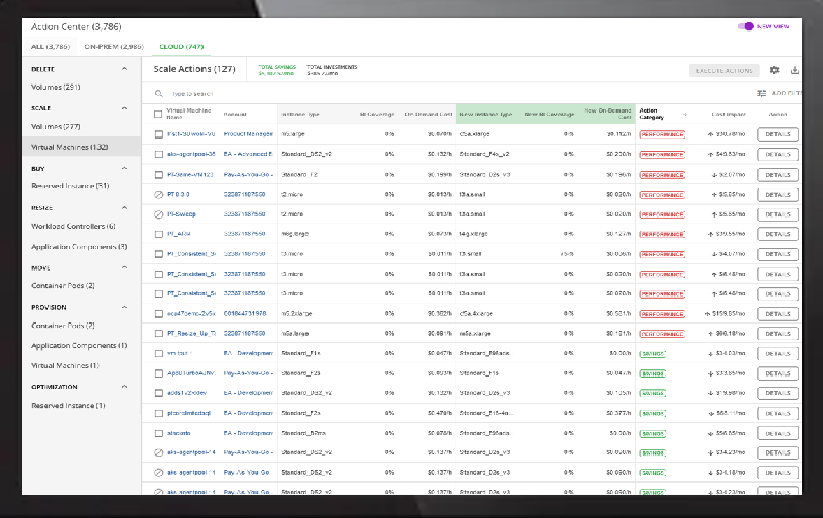823x518 pixels.
Task: Click the search magnifier icon
Action: pyautogui.click(x=159, y=93)
